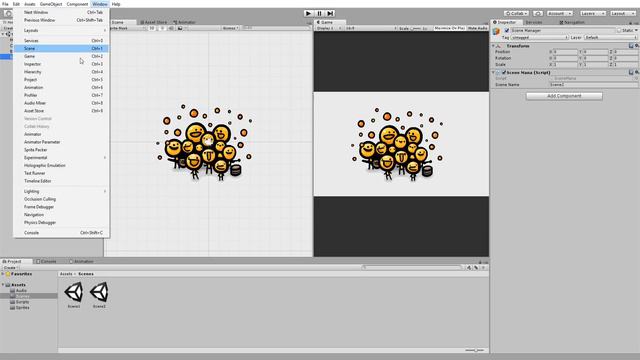This screenshot has width=640, height=360.
Task: Click the Play button in the top toolbar
Action: [x=309, y=13]
